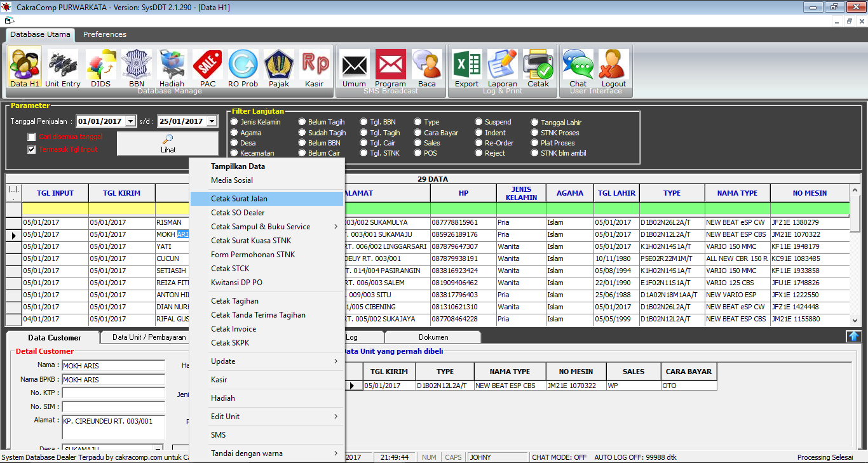The image size is (868, 463).
Task: Uncheck the Termasuk Tgl Input checkbox
Action: tap(32, 150)
